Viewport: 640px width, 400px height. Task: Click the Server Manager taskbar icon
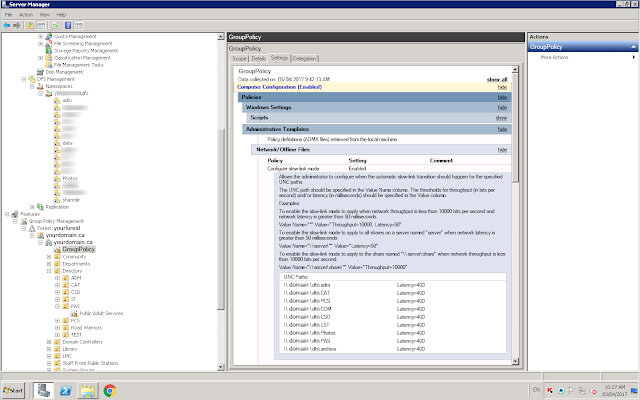[43, 391]
